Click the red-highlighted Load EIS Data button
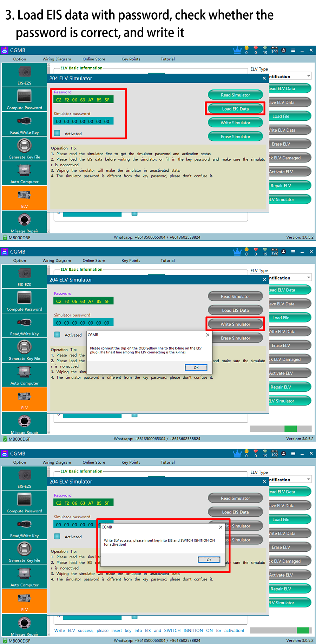 point(235,109)
